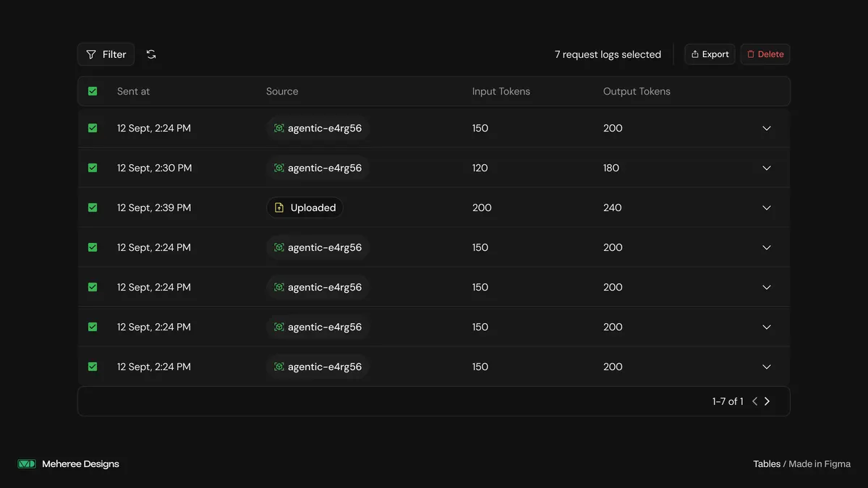
Task: Uncheck the last row's checkbox
Action: click(x=93, y=367)
